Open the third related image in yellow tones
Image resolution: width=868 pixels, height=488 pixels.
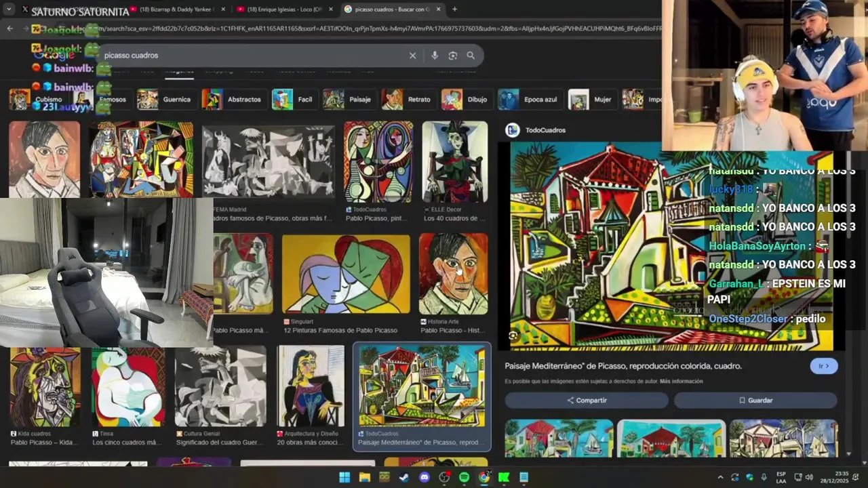[x=783, y=439]
